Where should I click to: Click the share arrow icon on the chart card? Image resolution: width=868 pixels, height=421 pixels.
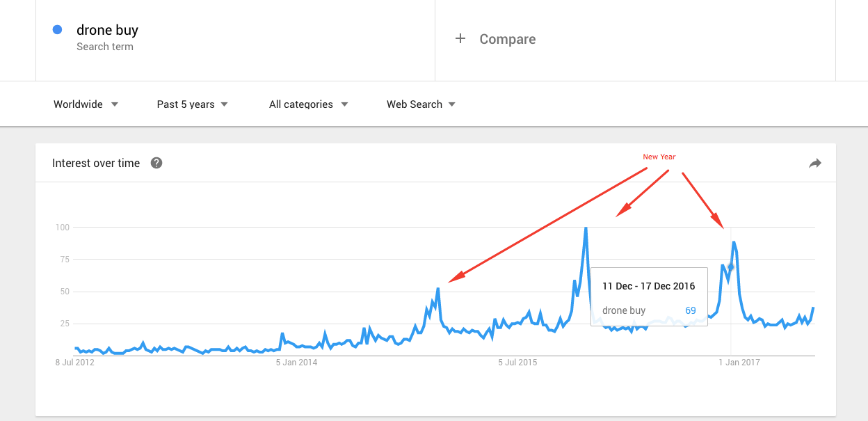pos(815,164)
